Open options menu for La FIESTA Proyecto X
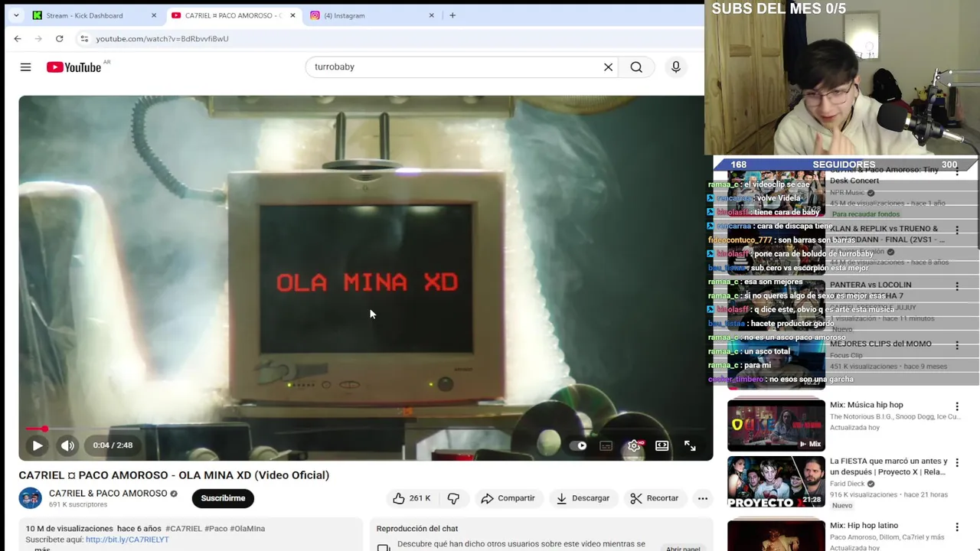The width and height of the screenshot is (980, 551). pos(957,463)
